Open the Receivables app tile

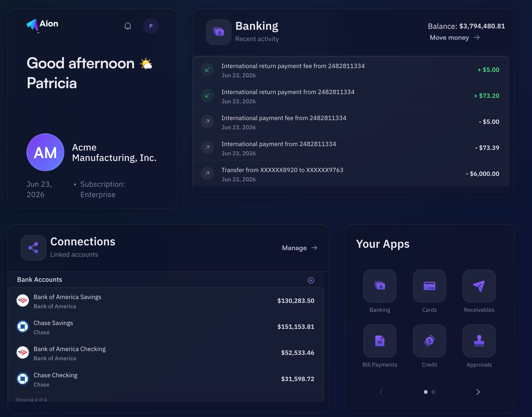(x=479, y=286)
